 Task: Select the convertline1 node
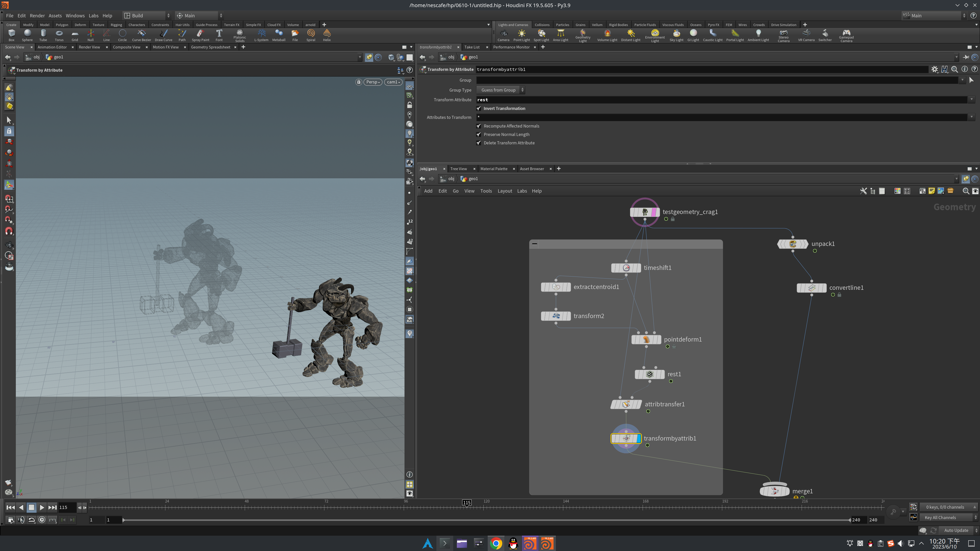[x=812, y=288]
